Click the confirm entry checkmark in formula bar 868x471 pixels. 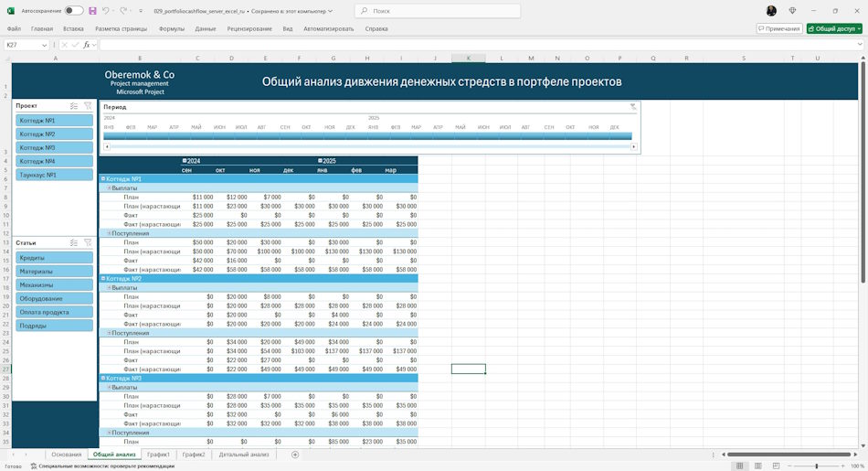coord(75,45)
